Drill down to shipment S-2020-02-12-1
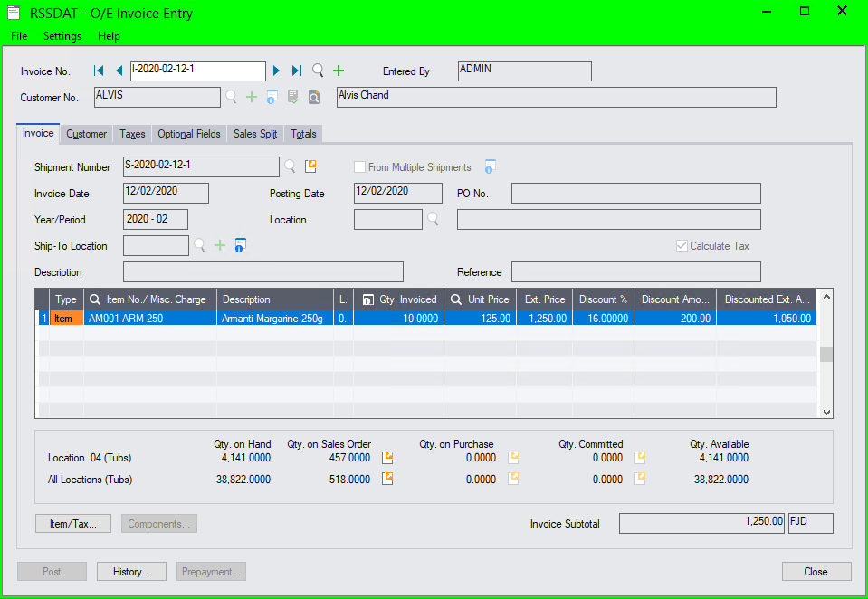The image size is (868, 599). click(x=310, y=166)
